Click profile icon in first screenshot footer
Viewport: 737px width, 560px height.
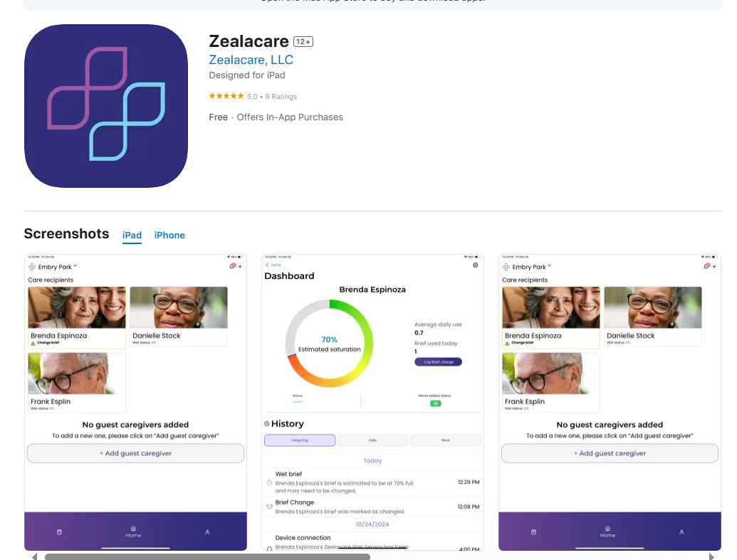(207, 532)
